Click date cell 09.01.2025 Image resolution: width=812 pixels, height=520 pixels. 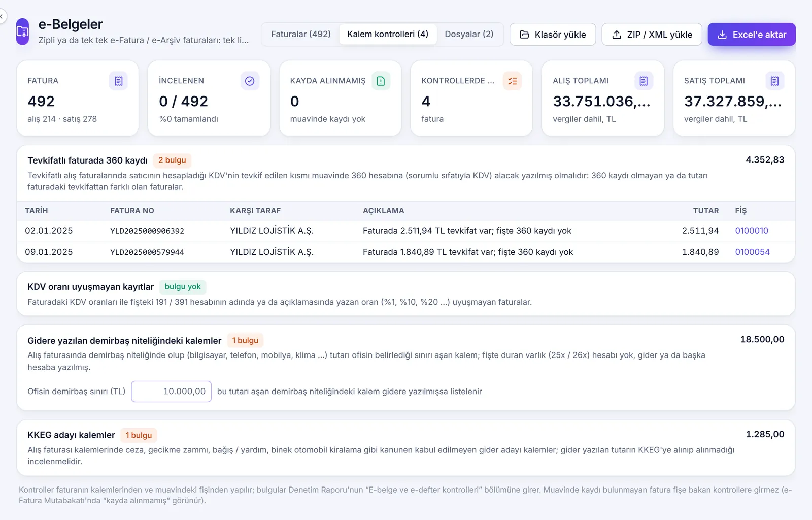(x=49, y=252)
